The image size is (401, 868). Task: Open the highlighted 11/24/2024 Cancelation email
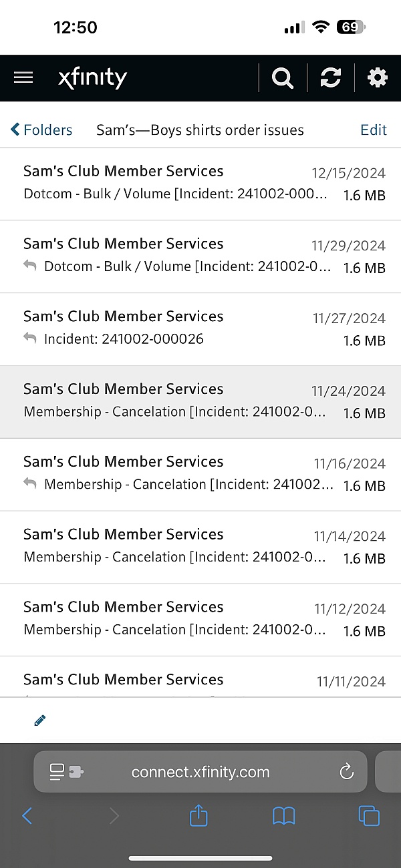(x=200, y=401)
